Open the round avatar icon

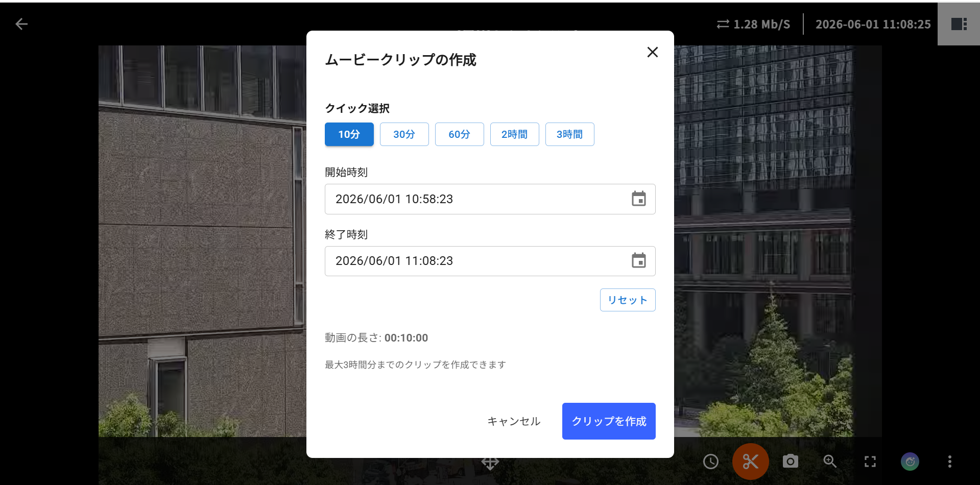tap(910, 462)
